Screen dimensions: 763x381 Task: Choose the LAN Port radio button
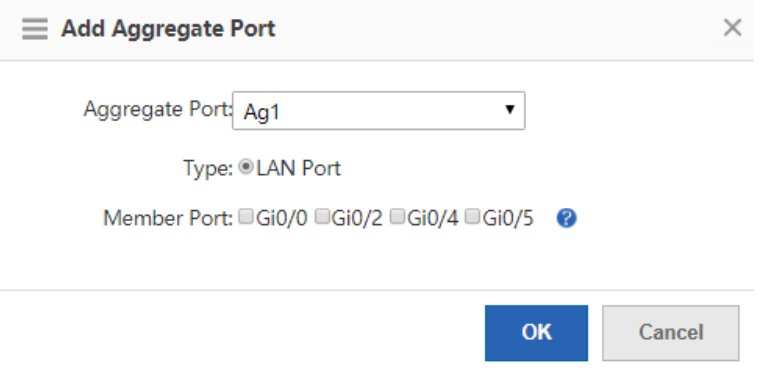(246, 167)
